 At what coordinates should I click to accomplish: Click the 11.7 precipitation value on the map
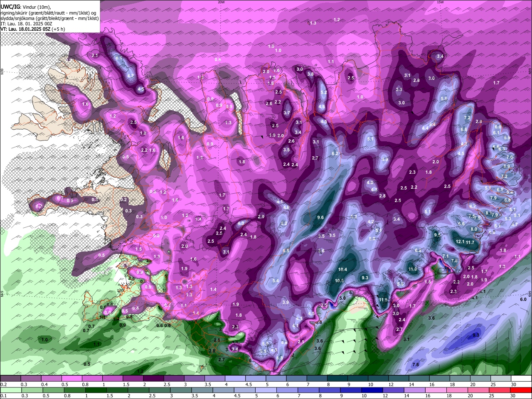pyautogui.click(x=470, y=242)
